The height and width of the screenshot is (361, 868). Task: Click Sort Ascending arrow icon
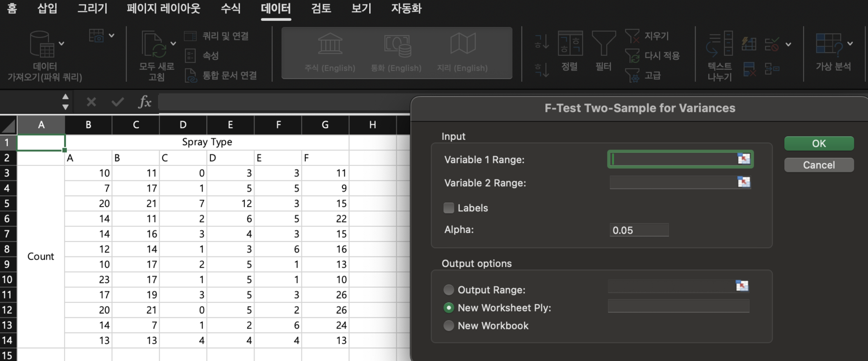(x=542, y=42)
